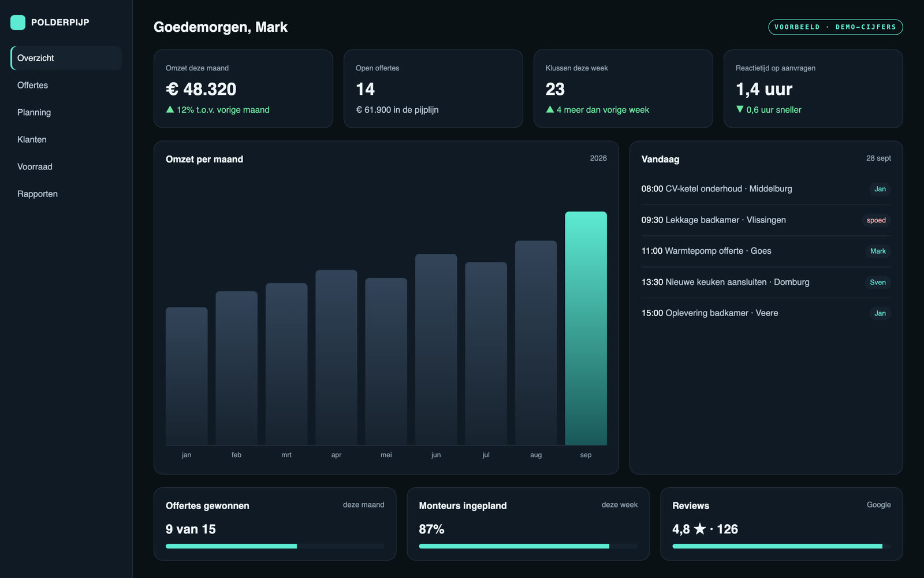The width and height of the screenshot is (924, 578).
Task: Click the Klussen deze week value 23
Action: [x=555, y=89]
